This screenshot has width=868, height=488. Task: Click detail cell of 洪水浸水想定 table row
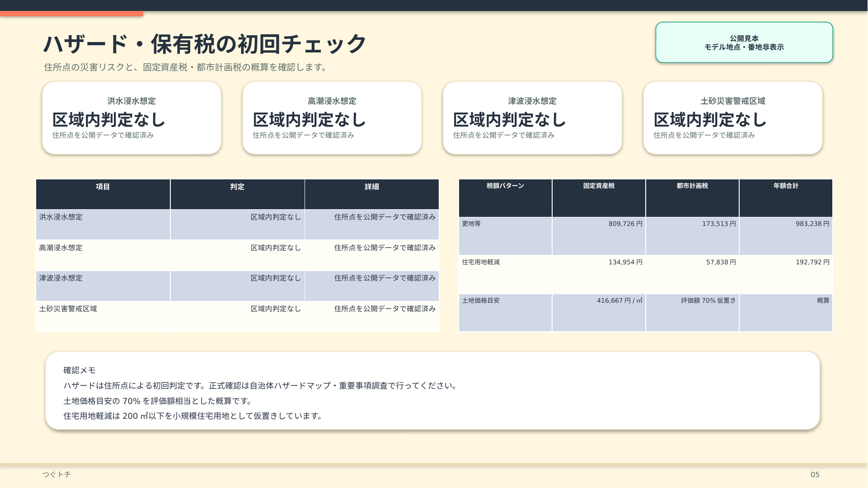coord(372,225)
